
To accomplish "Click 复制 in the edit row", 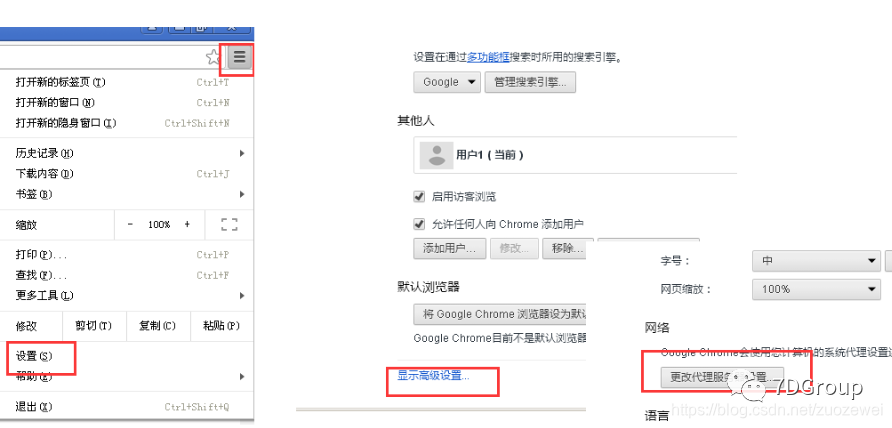I will 158,326.
